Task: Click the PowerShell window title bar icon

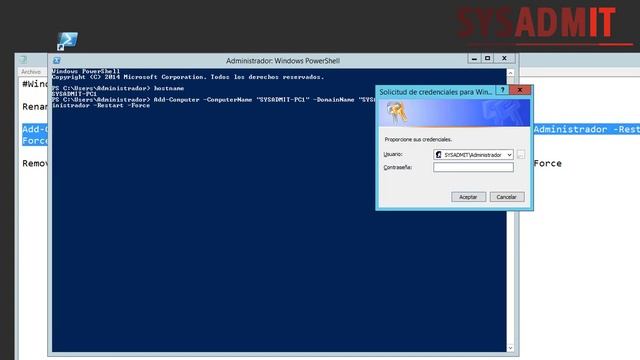Action: (57, 60)
